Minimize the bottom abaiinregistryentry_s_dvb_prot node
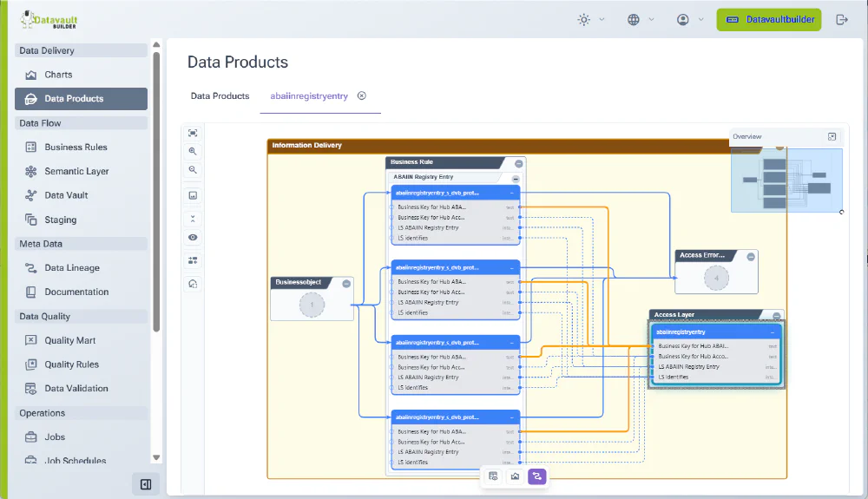This screenshot has height=499, width=868. coord(511,417)
